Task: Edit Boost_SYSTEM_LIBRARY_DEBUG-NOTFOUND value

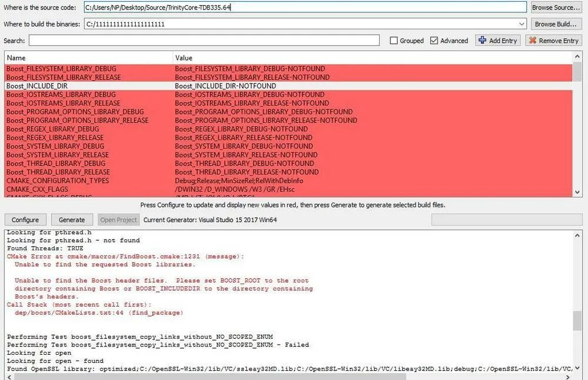Action: pyautogui.click(x=244, y=146)
